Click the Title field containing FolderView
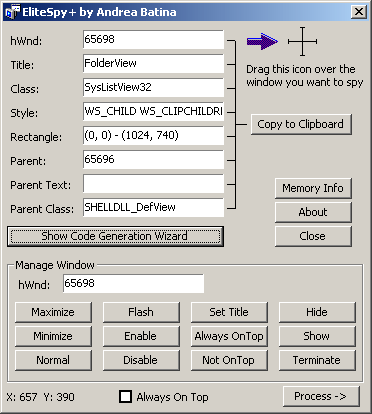The image size is (372, 414). pos(153,64)
